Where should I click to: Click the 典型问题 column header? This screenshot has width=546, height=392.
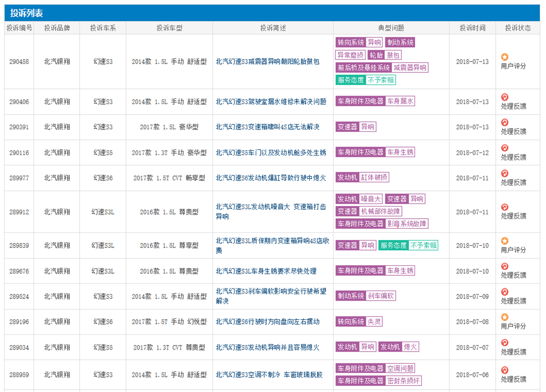click(x=391, y=28)
